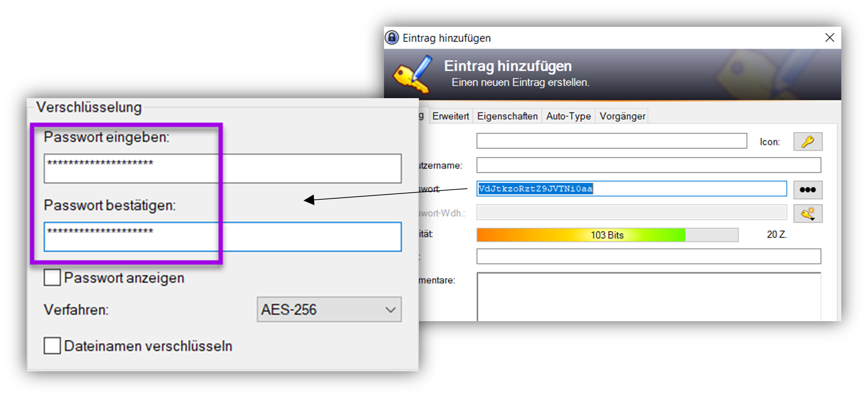Switch to the Erweitert tab
Image resolution: width=868 pixels, height=398 pixels.
click(450, 116)
